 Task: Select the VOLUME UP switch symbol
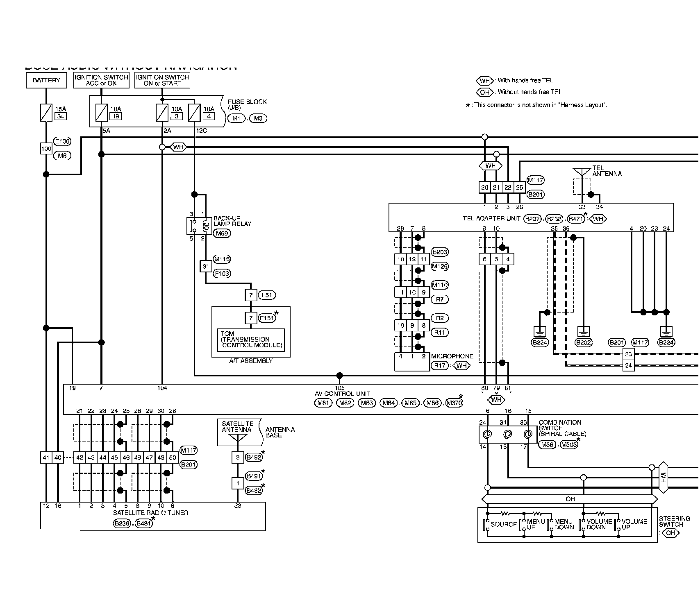pyautogui.click(x=618, y=524)
